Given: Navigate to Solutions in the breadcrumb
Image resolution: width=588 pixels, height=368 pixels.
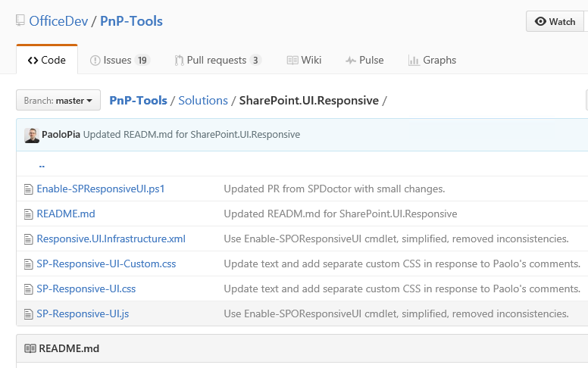Looking at the screenshot, I should click(x=203, y=101).
